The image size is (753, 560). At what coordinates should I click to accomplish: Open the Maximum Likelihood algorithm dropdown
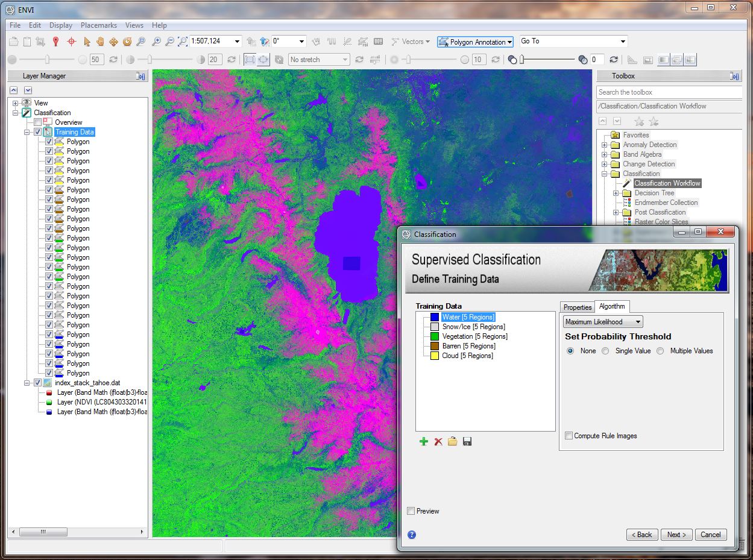pyautogui.click(x=603, y=322)
